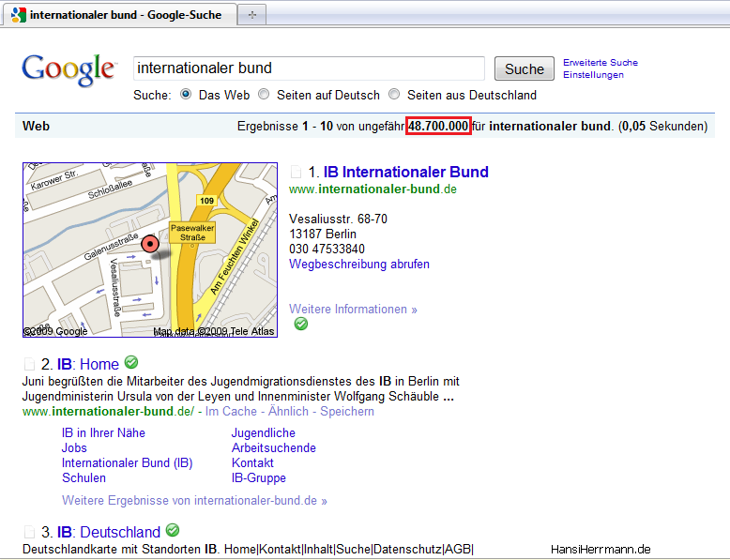
Task: Open IB in Ihrer Nähe sitelink
Action: click(x=103, y=433)
